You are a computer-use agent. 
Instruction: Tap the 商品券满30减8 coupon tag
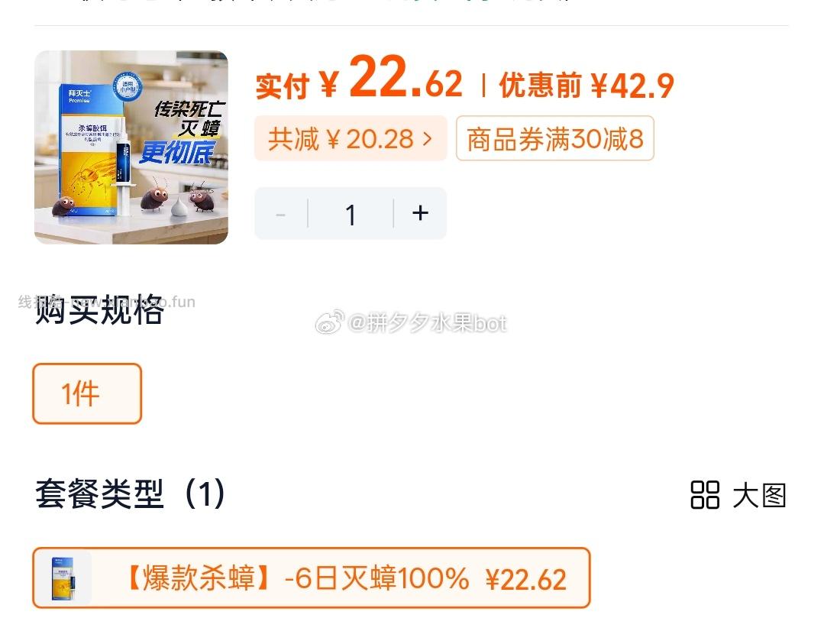[x=555, y=138]
